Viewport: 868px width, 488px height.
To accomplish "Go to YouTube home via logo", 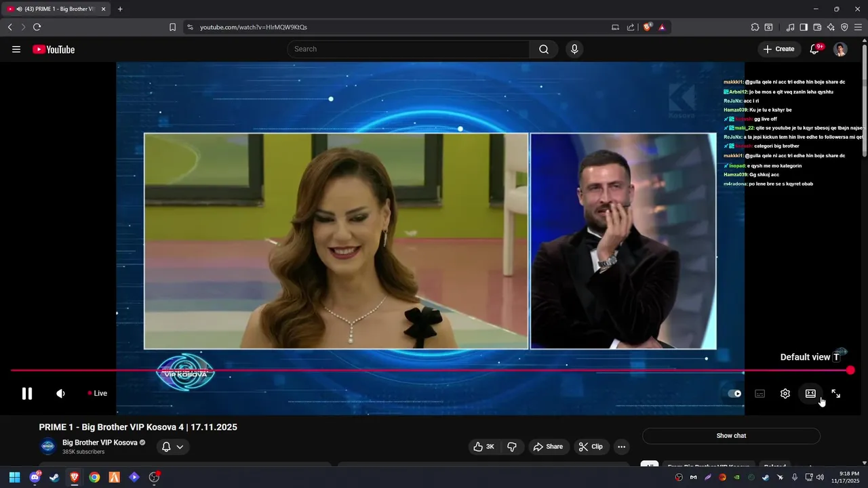I will tap(54, 49).
